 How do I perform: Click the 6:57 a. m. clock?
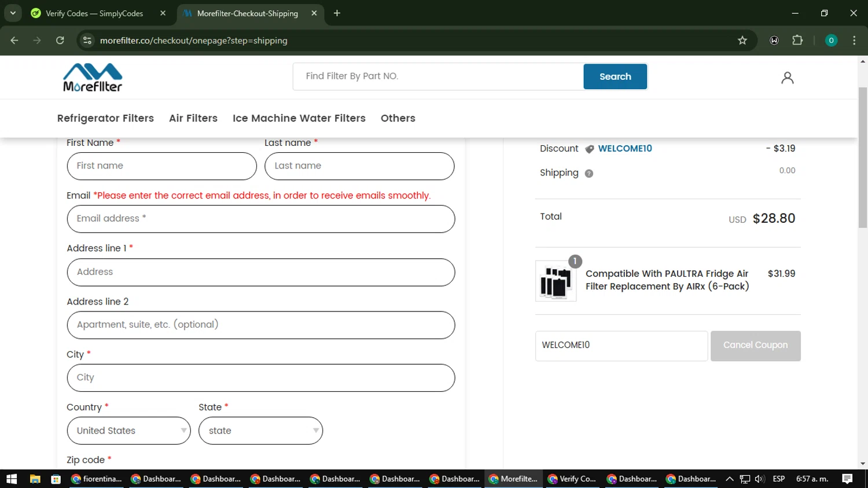pyautogui.click(x=812, y=479)
